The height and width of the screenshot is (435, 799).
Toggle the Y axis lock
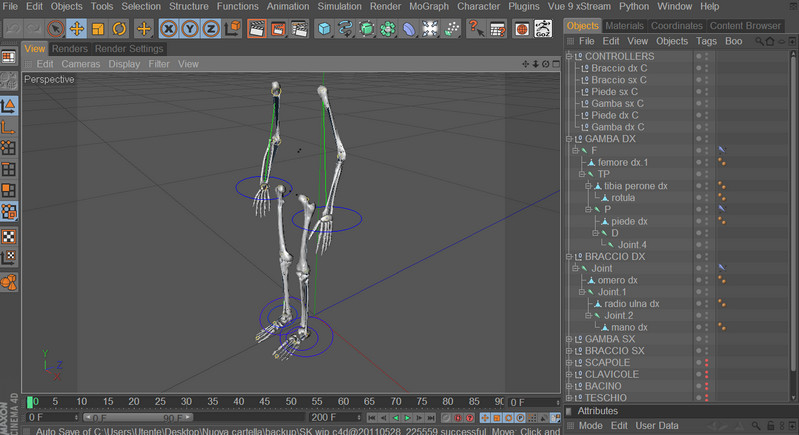190,29
